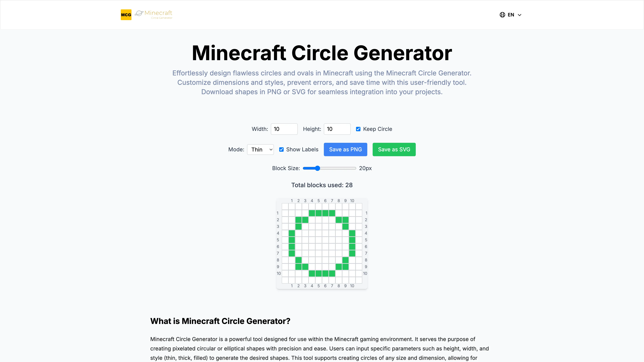Click Save as PNG button
The height and width of the screenshot is (362, 644).
(x=345, y=149)
